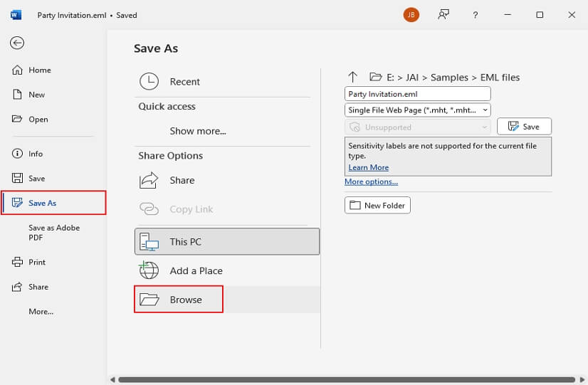Click the up arrow to parent folder

pos(352,77)
